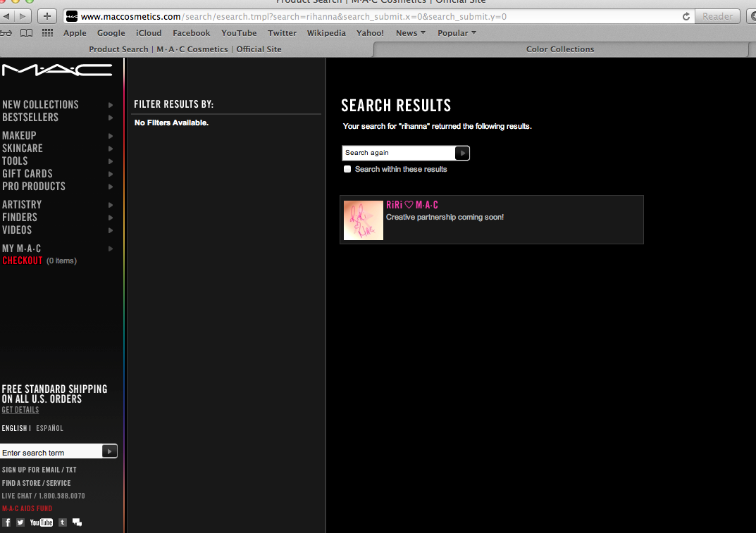Image resolution: width=756 pixels, height=533 pixels.
Task: Click the "Search Results" heading
Action: [397, 106]
